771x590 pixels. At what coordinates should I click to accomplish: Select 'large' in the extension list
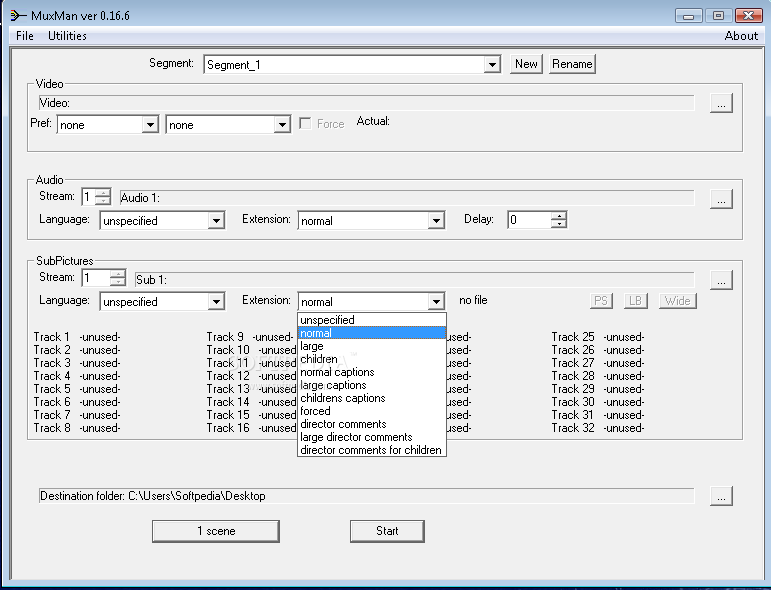click(x=372, y=346)
